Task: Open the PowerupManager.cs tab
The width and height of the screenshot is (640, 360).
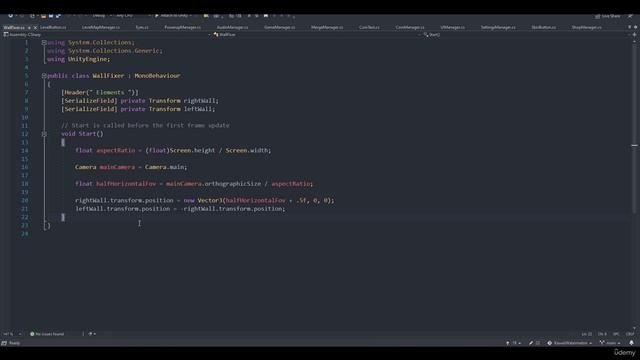Action: coord(182,27)
